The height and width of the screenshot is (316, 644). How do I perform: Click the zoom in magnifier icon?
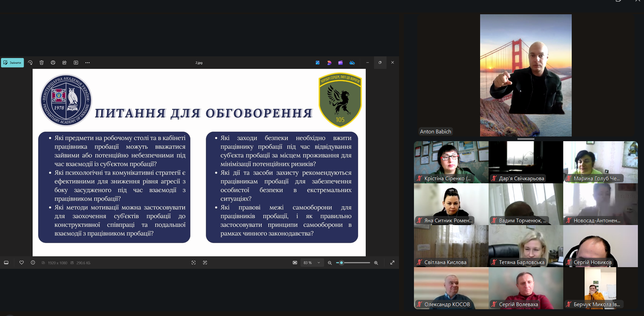(376, 263)
